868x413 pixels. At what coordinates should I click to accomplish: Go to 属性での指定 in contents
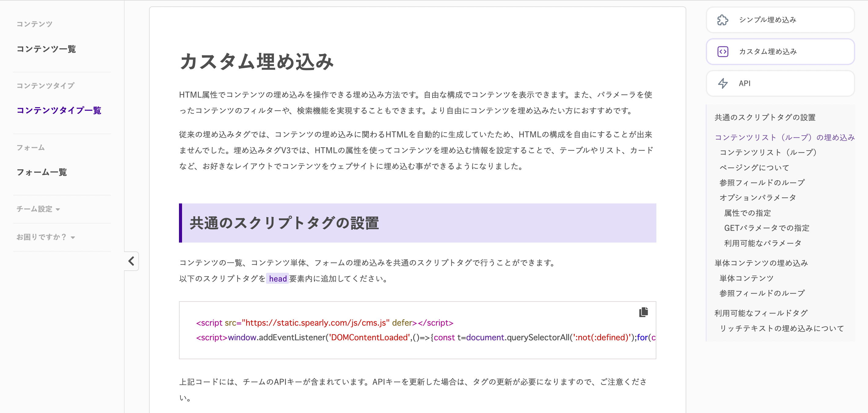[747, 213]
